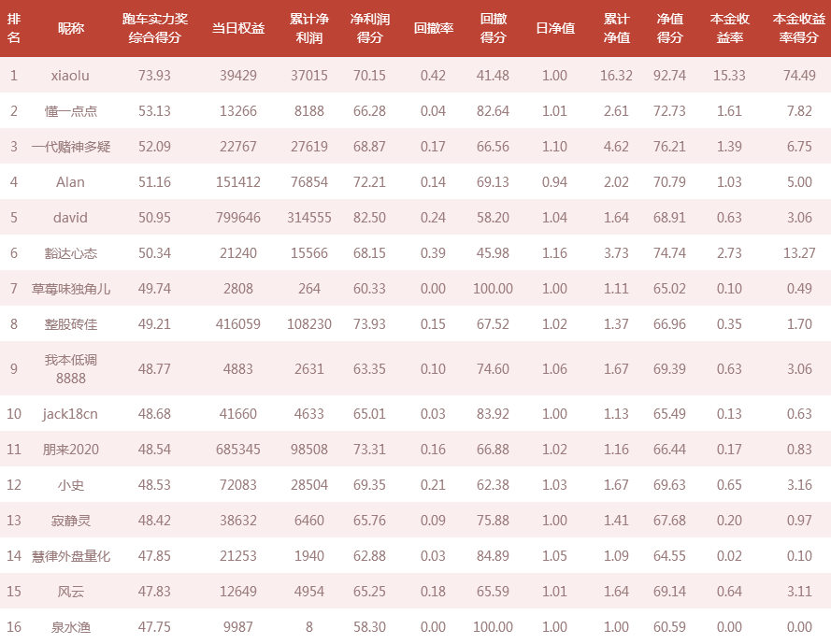
Task: Click the nickname 一代赌神多疑
Action: (x=70, y=147)
